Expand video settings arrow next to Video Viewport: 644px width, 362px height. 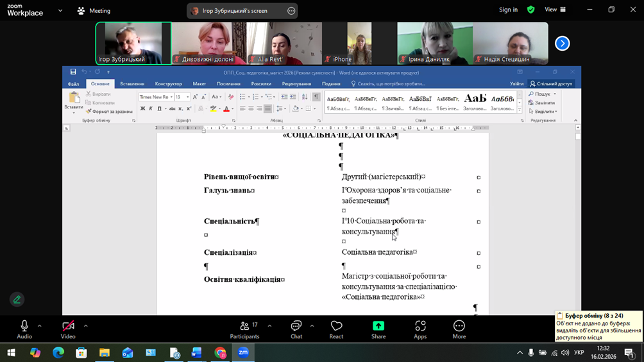pyautogui.click(x=85, y=326)
